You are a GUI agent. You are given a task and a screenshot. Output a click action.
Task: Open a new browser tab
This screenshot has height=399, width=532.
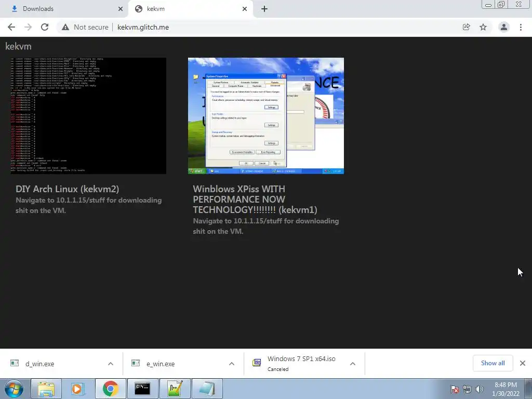click(x=264, y=9)
